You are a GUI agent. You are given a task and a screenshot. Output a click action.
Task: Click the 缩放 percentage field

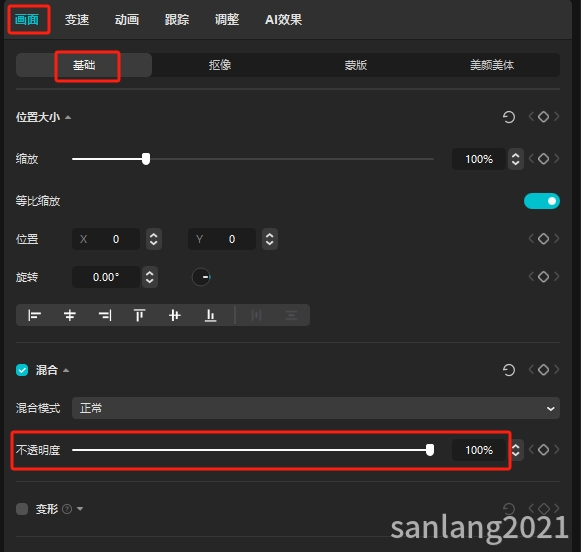point(479,159)
